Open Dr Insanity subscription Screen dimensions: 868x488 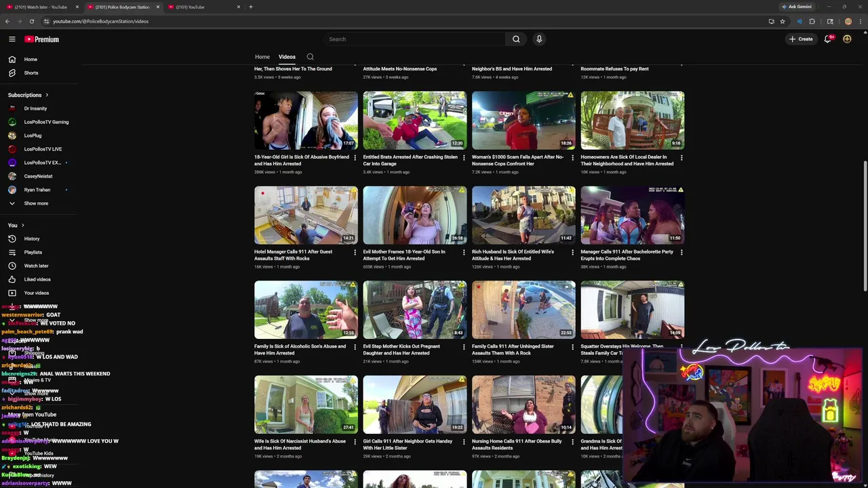point(35,108)
